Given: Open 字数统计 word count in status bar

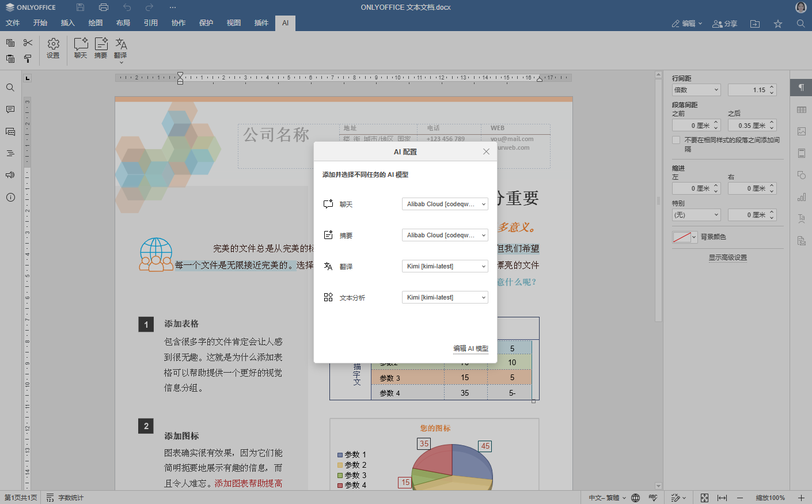Looking at the screenshot, I should pyautogui.click(x=65, y=498).
